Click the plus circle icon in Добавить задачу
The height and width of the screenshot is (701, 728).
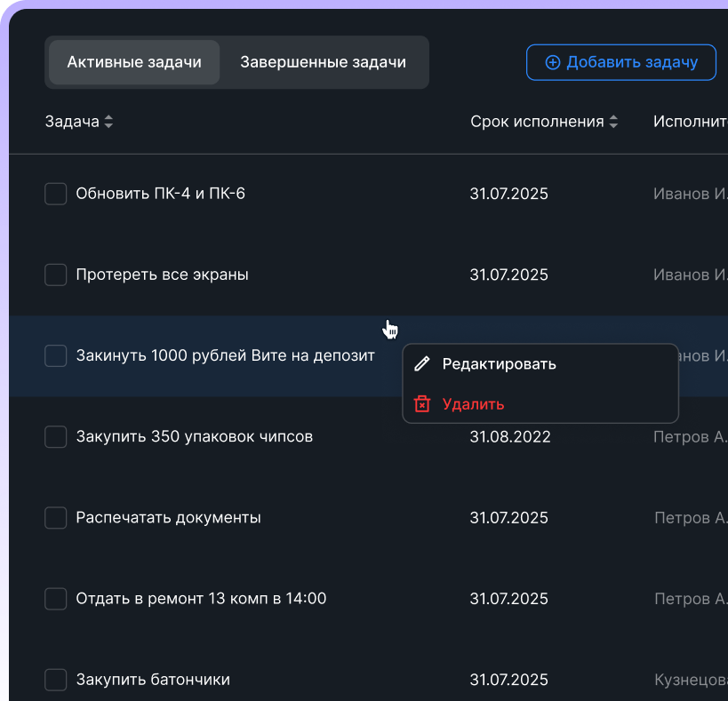point(553,62)
